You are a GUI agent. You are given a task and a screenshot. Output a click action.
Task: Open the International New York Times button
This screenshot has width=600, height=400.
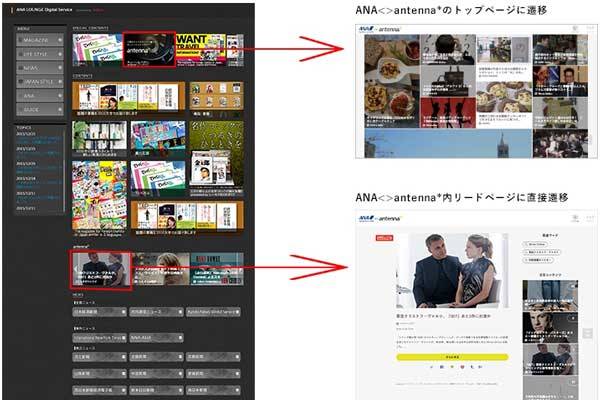coord(99,338)
